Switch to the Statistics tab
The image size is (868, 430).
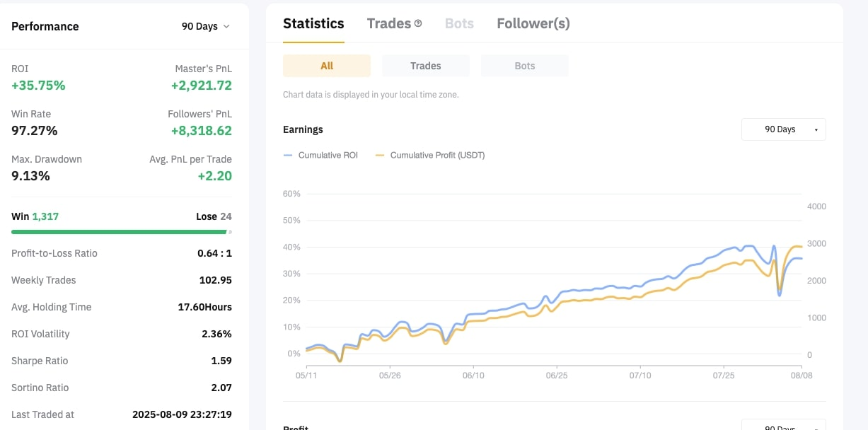pos(313,23)
